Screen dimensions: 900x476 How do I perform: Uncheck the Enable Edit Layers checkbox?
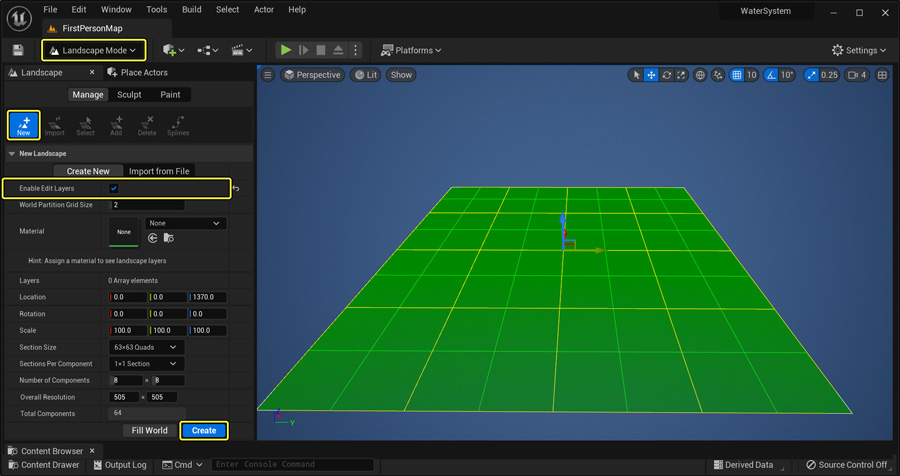[x=114, y=188]
